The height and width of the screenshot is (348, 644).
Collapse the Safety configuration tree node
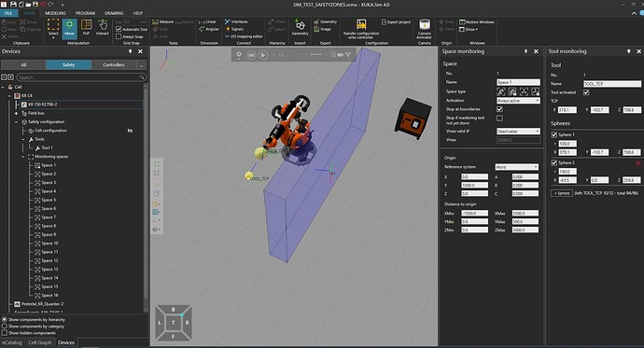(17, 122)
